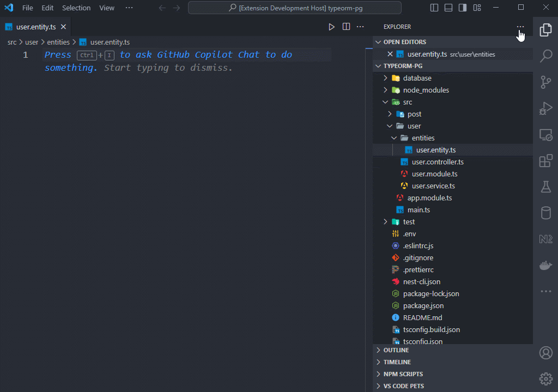Image resolution: width=558 pixels, height=392 pixels.
Task: Open editor More Actions ellipsis
Action: [360, 27]
